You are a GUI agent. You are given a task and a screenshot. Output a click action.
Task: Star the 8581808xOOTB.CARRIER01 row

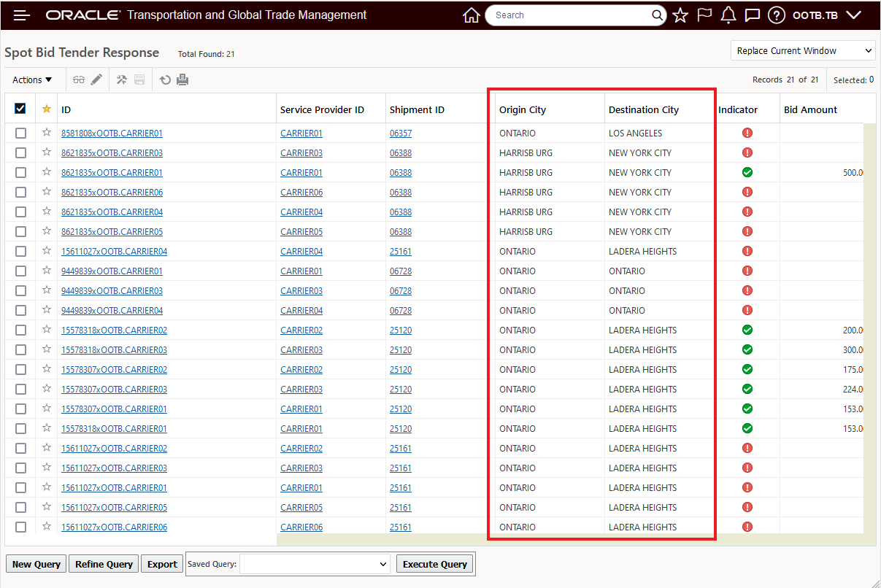[47, 132]
